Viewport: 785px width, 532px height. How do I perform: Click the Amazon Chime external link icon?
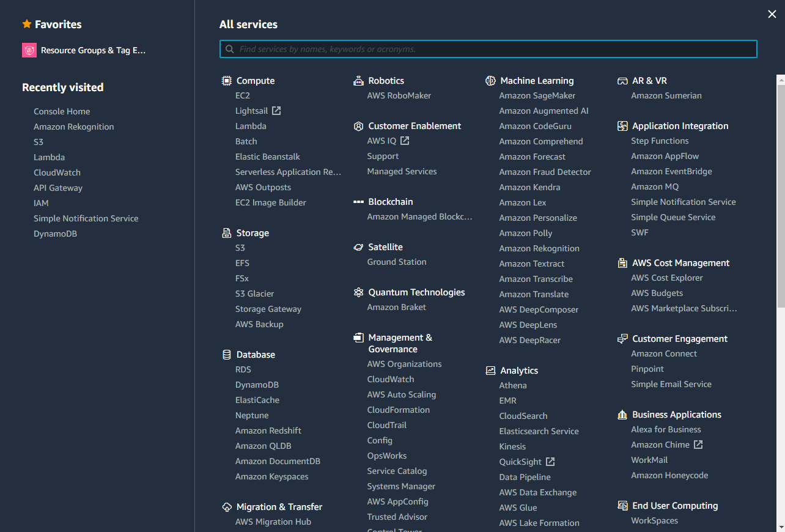point(698,445)
